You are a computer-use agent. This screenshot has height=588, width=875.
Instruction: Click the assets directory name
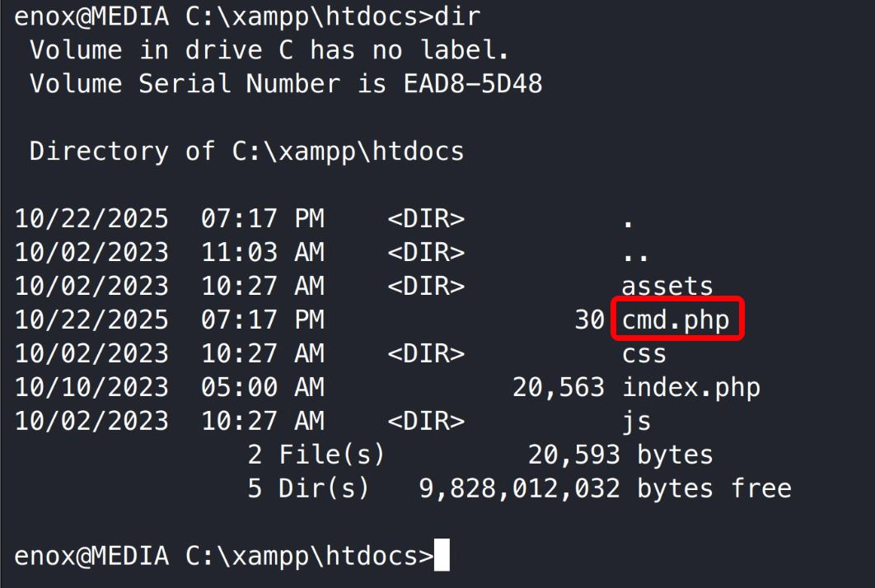point(667,286)
